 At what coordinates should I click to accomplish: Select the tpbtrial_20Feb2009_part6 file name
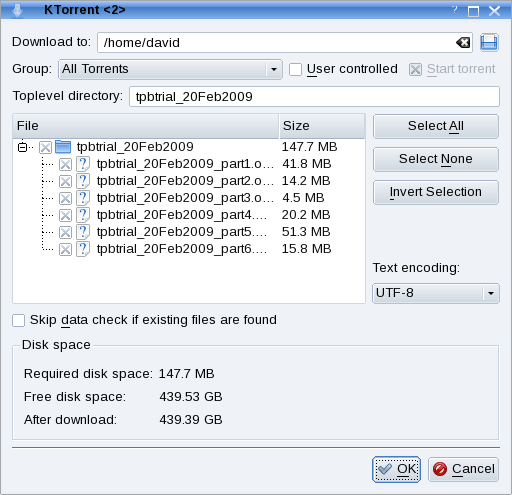click(x=182, y=249)
